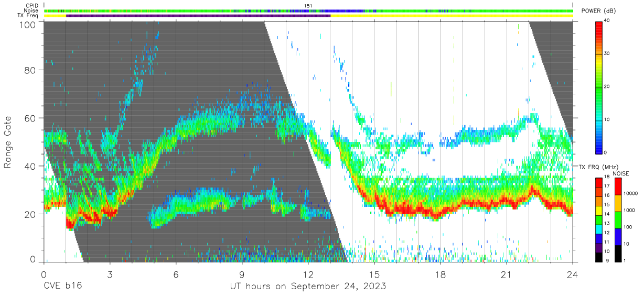Click the red 17-18 MHz swatch in TX FRQ legend
The image size is (644, 297).
(x=598, y=182)
